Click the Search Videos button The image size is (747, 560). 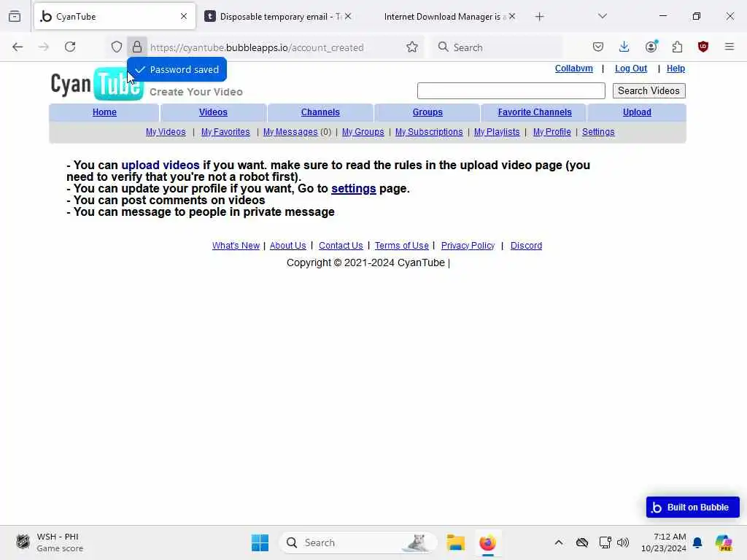649,91
